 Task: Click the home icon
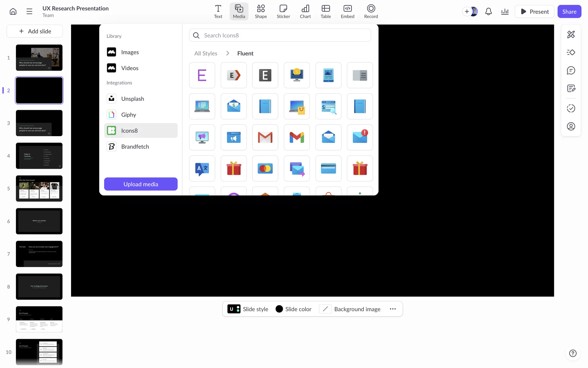click(13, 12)
